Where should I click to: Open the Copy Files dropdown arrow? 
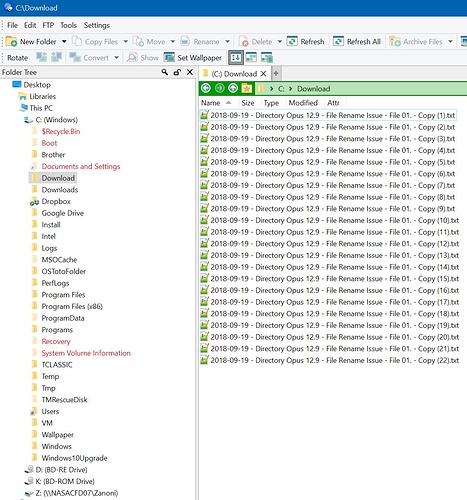(x=126, y=42)
